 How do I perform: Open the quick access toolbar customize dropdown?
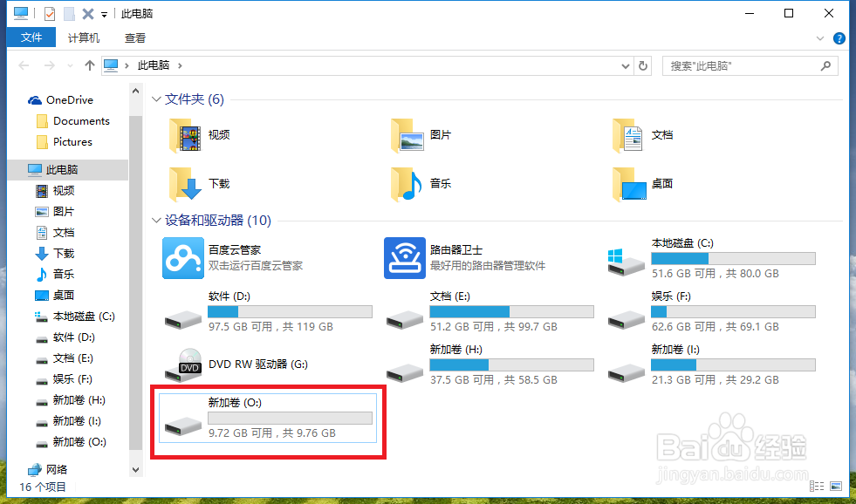click(104, 14)
